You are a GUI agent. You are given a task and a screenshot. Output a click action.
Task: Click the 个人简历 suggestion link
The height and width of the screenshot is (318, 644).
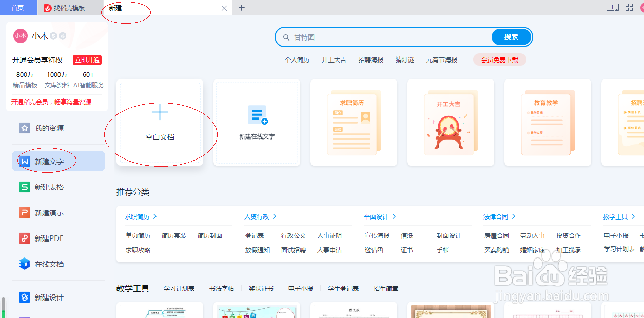(297, 60)
